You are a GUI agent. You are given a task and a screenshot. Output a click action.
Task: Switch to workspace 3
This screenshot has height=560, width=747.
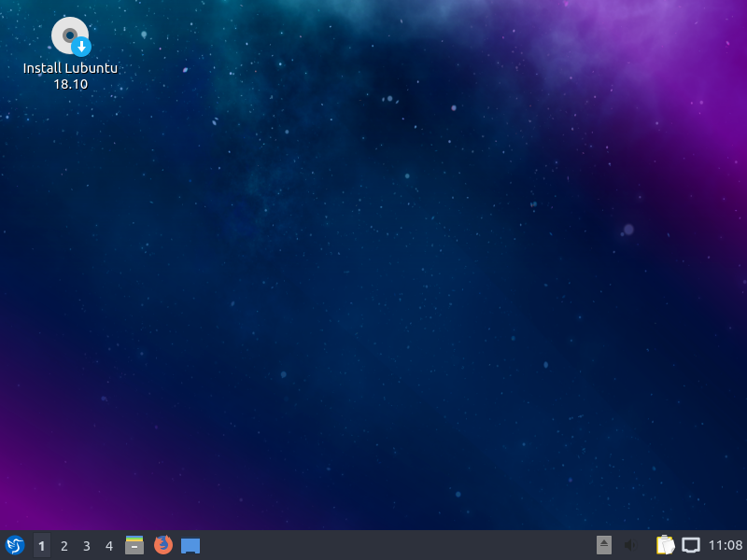pyautogui.click(x=87, y=545)
